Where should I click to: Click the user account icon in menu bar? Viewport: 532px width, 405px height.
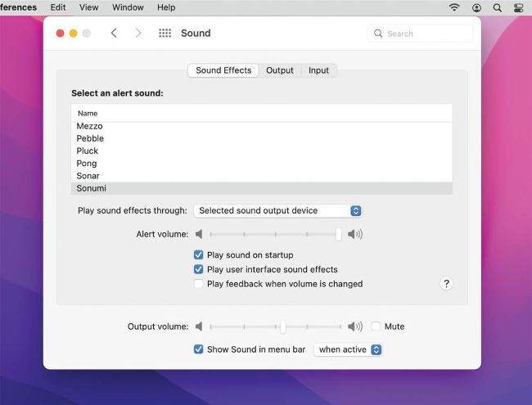click(476, 7)
